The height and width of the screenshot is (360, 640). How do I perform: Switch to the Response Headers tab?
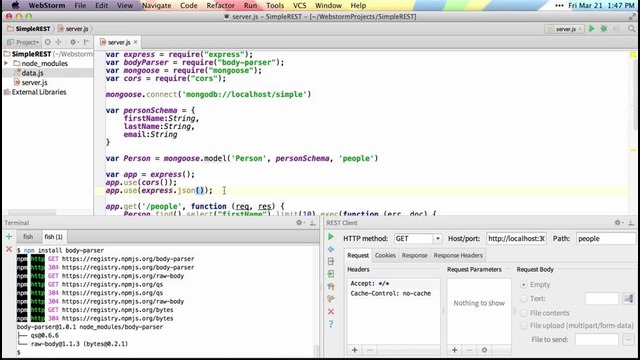tap(458, 255)
